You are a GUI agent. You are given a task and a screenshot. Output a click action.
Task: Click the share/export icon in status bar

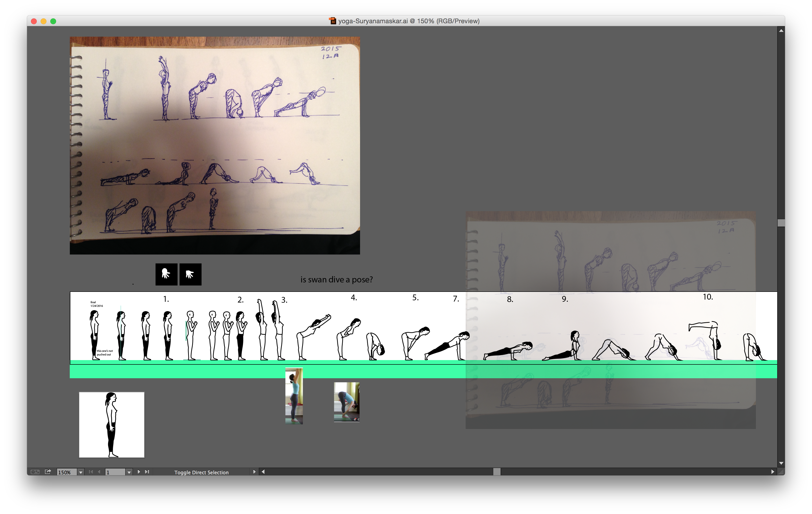pos(48,472)
